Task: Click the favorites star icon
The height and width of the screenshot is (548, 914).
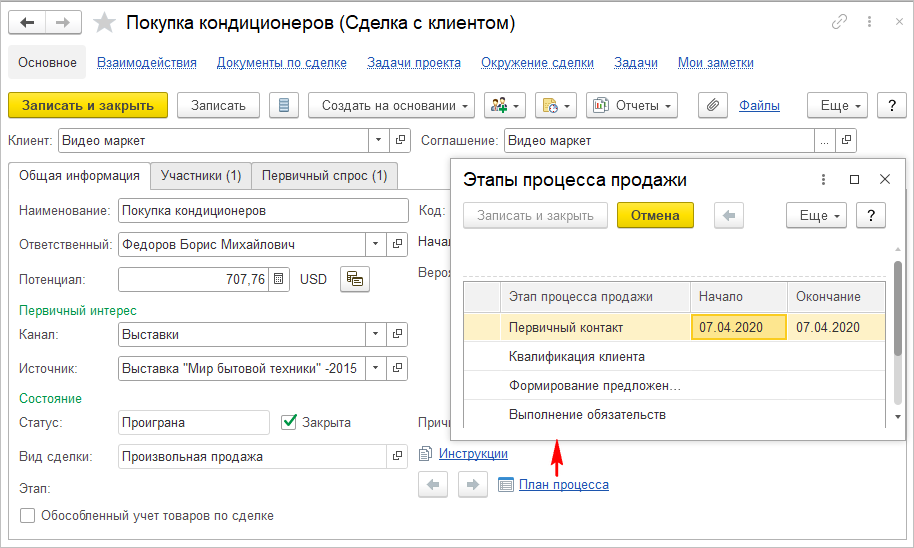Action: click(103, 22)
